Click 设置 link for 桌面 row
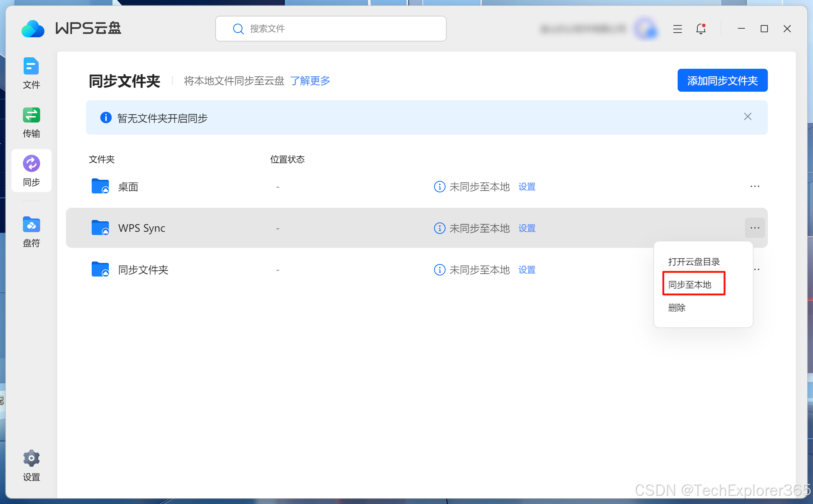 pyautogui.click(x=526, y=187)
